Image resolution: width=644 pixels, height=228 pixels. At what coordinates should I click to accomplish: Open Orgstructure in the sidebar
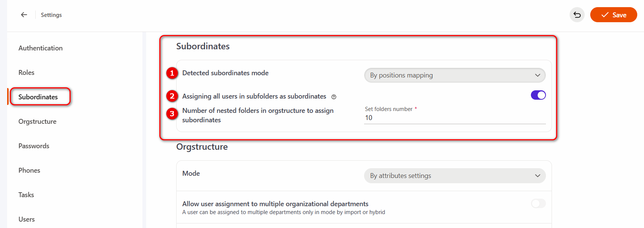pyautogui.click(x=37, y=122)
